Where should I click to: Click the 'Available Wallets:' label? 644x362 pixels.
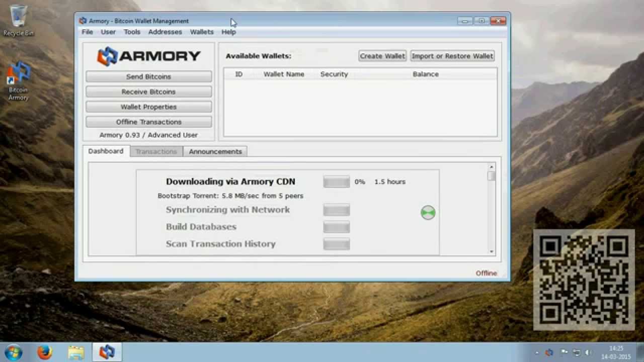coord(259,56)
